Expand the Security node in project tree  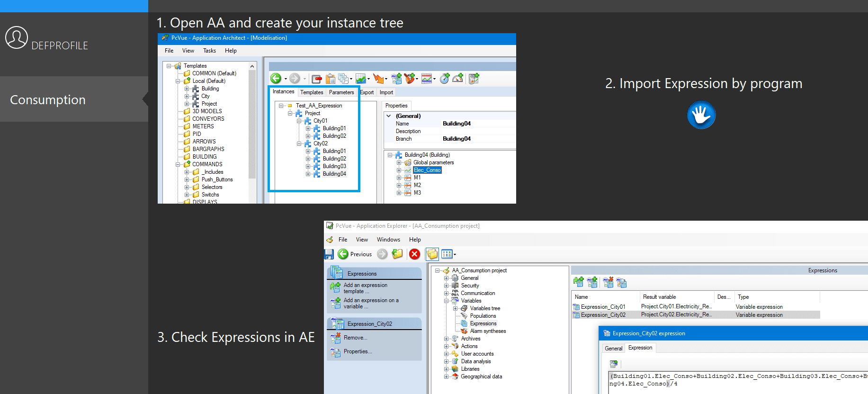click(x=446, y=286)
